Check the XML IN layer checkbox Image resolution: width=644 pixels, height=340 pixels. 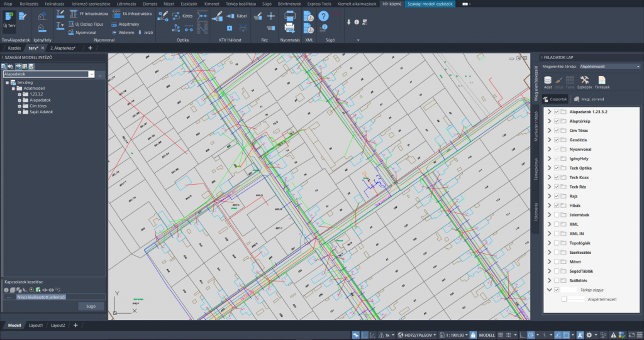coord(557,234)
